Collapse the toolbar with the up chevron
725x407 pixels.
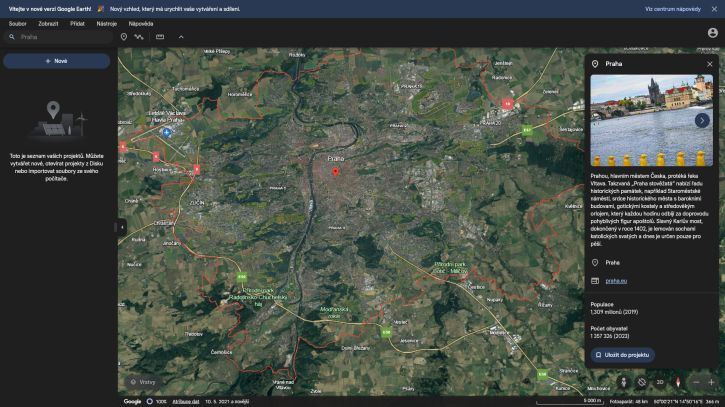click(181, 37)
